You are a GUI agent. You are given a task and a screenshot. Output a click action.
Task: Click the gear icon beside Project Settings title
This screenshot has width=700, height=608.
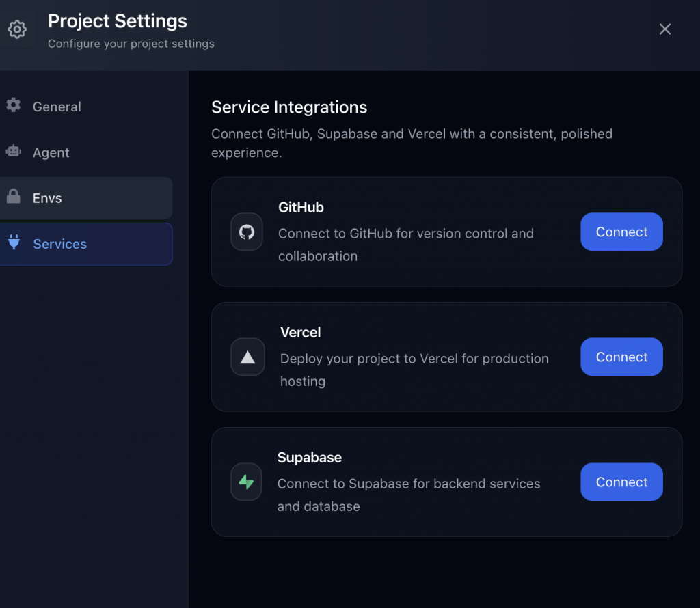click(17, 29)
